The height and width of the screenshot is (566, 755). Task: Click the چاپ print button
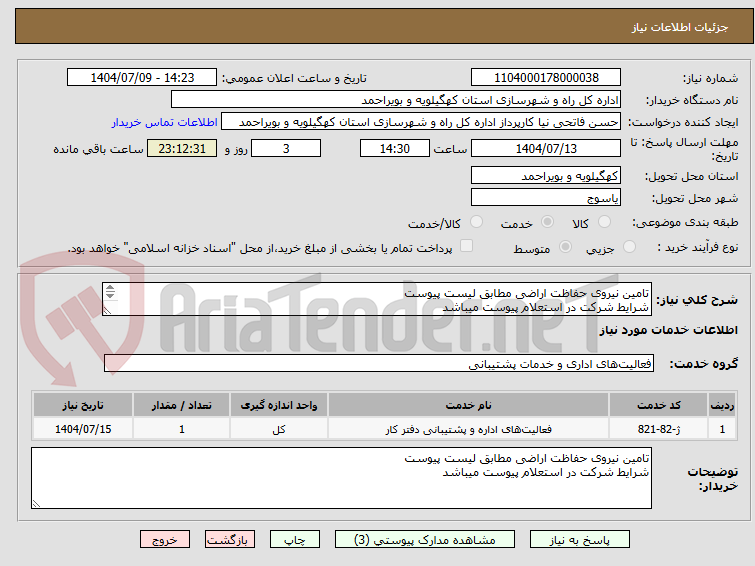[x=294, y=540]
